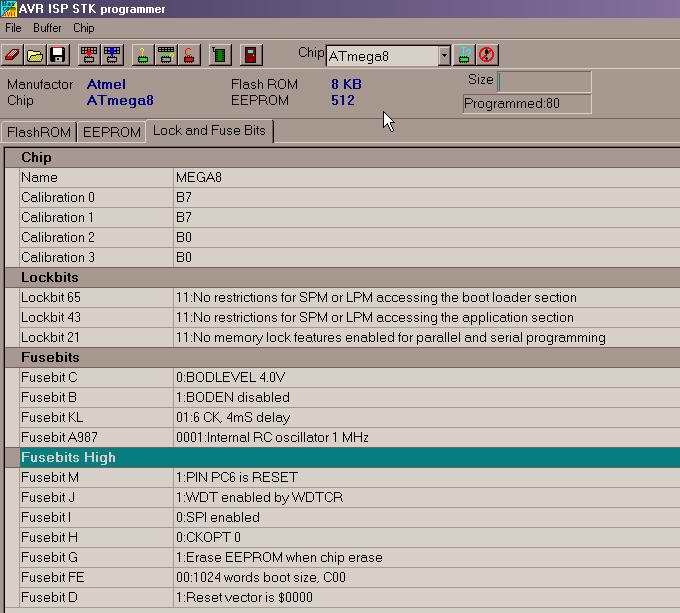Click the eraser icon in the toolbar
The width and height of the screenshot is (680, 613).
14,55
